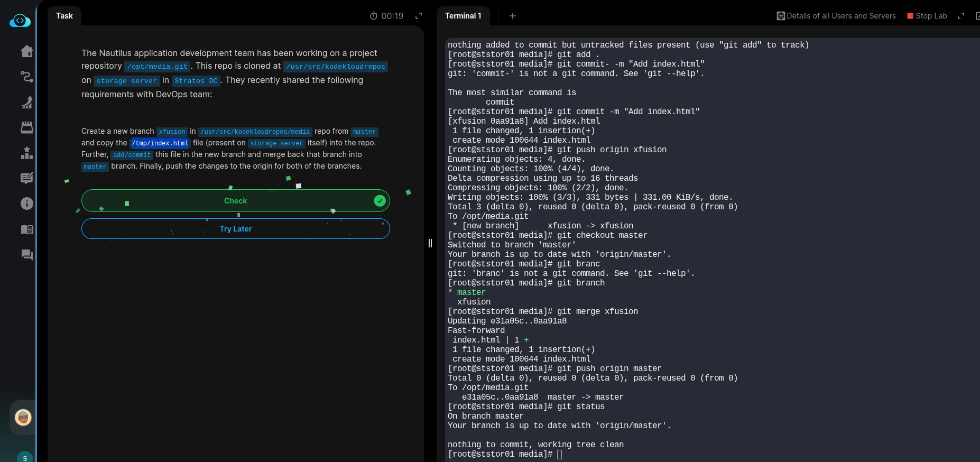This screenshot has height=462, width=980.
Task: Open the feedback note-with-pencil icon
Action: pyautogui.click(x=27, y=178)
